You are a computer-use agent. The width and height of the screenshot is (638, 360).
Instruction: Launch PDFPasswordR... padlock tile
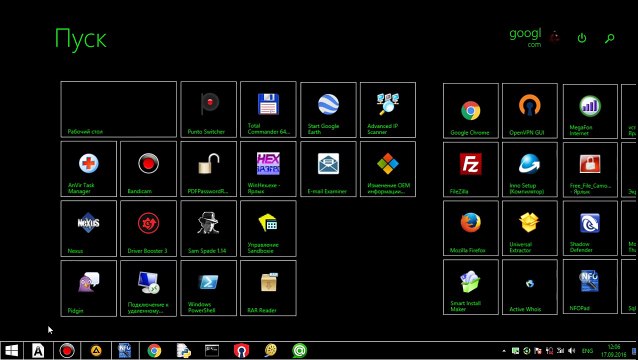click(208, 169)
